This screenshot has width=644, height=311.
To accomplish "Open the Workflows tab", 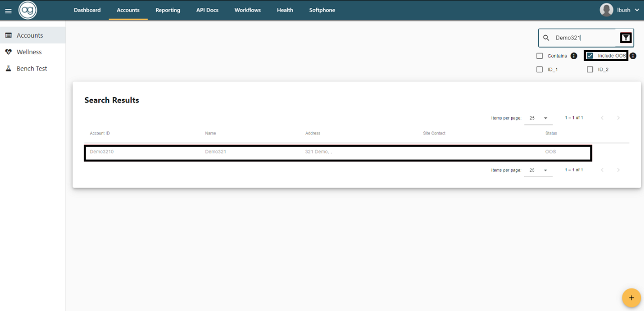I will [x=248, y=10].
